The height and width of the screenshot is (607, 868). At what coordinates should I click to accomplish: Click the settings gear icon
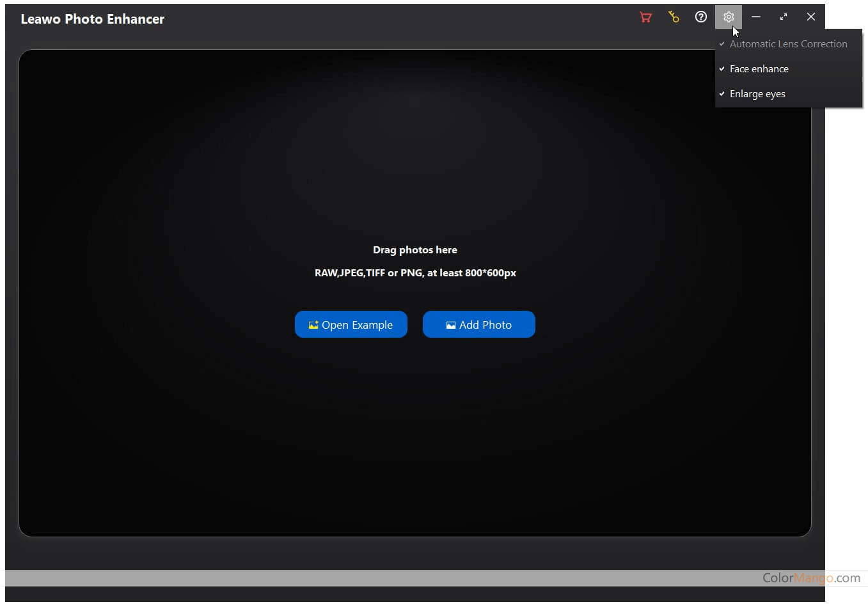[x=729, y=17]
